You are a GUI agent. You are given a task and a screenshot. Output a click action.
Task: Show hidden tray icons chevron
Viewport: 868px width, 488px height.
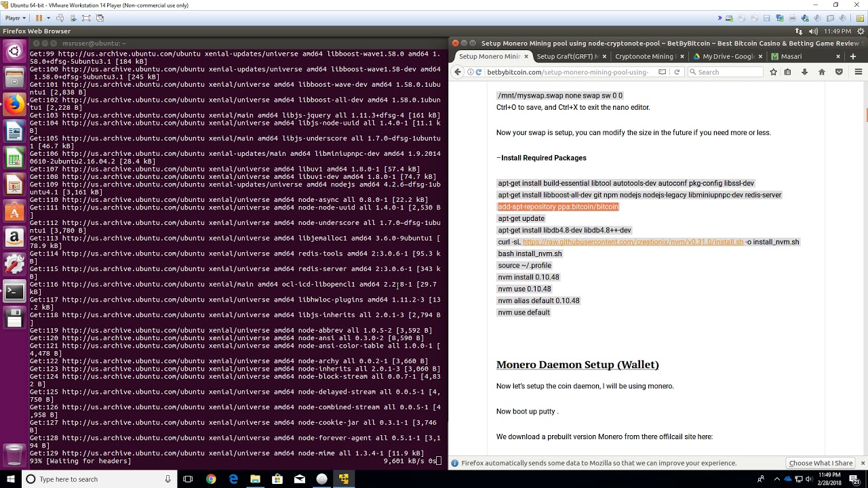tap(778, 479)
